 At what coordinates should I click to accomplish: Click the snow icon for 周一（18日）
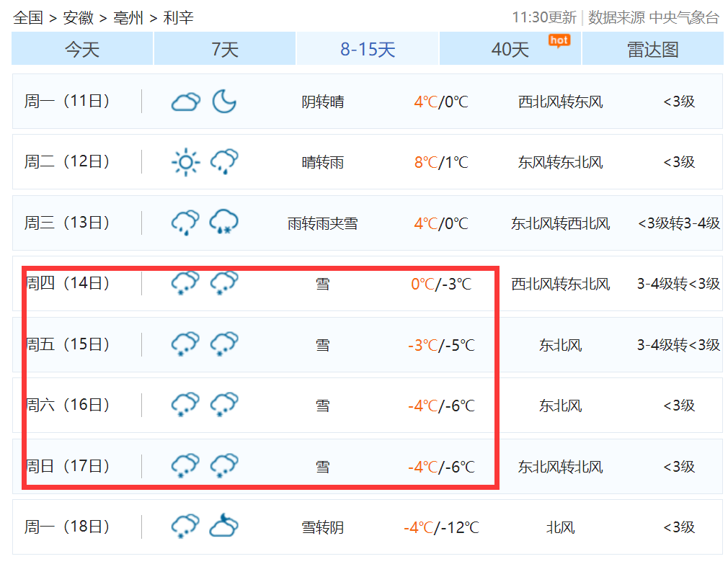[186, 527]
